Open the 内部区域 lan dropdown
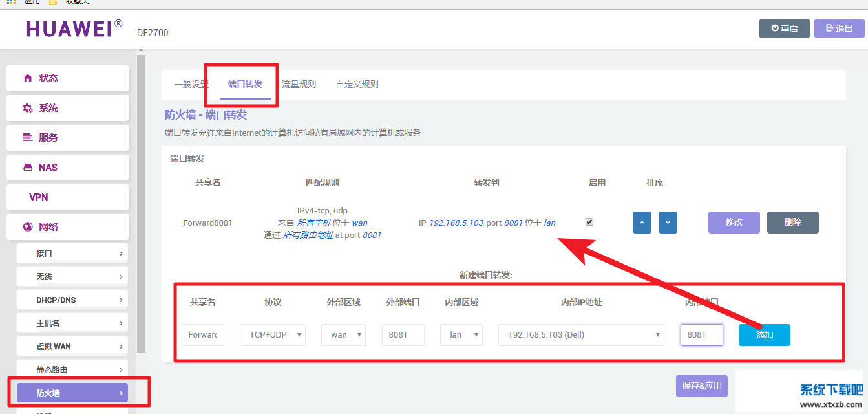Image resolution: width=868 pixels, height=414 pixels. (461, 335)
